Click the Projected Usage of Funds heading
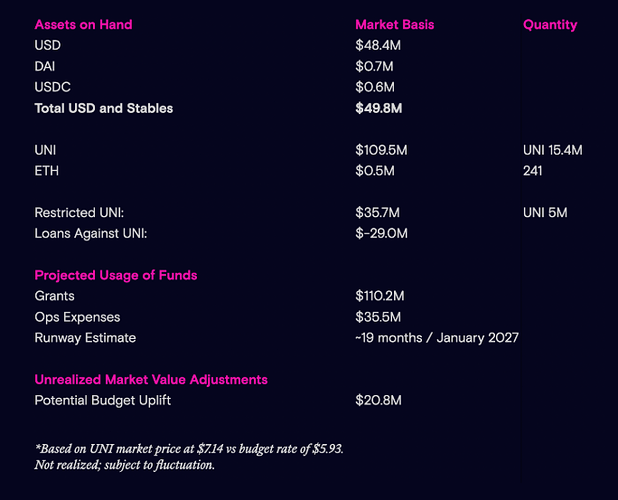Image resolution: width=618 pixels, height=500 pixels. [115, 275]
